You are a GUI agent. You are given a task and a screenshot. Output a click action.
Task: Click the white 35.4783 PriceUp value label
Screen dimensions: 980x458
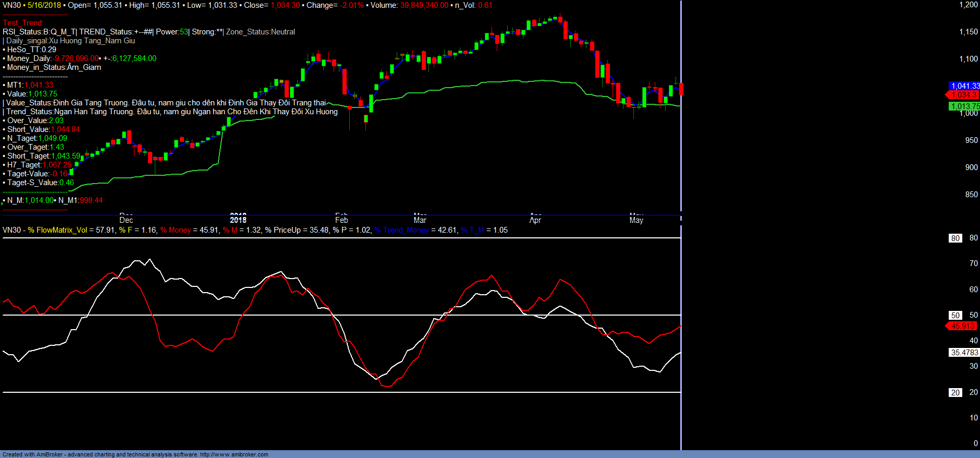tap(964, 353)
